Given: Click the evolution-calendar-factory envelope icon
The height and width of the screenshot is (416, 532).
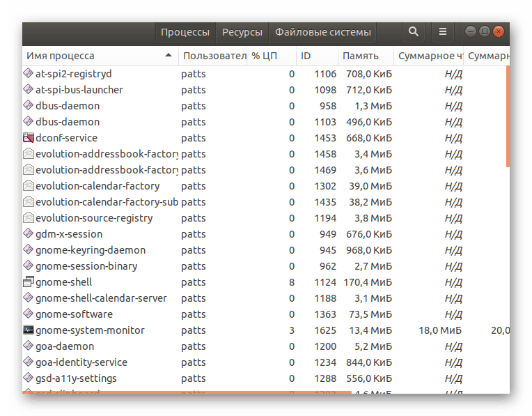Looking at the screenshot, I should pos(28,186).
